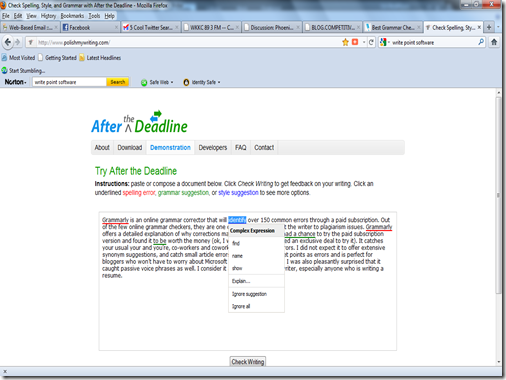Click the search magnifier icon in search box
Viewport: 506px width, 380px height.
[481, 42]
